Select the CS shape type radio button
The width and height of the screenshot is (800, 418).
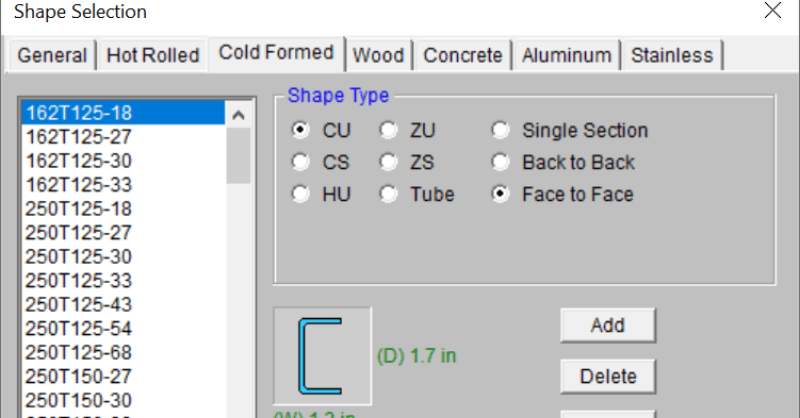point(300,162)
